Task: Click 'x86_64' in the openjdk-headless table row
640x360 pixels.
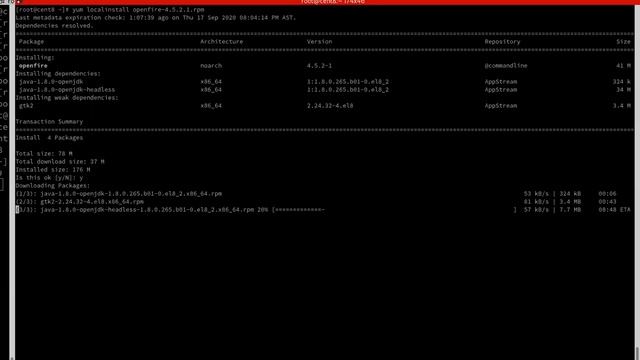Action: click(x=211, y=90)
